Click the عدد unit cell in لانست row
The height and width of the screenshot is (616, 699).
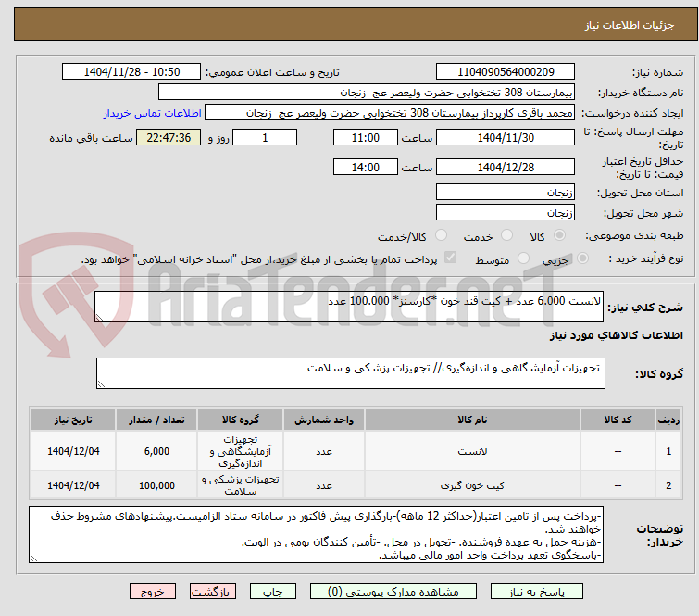click(x=324, y=451)
